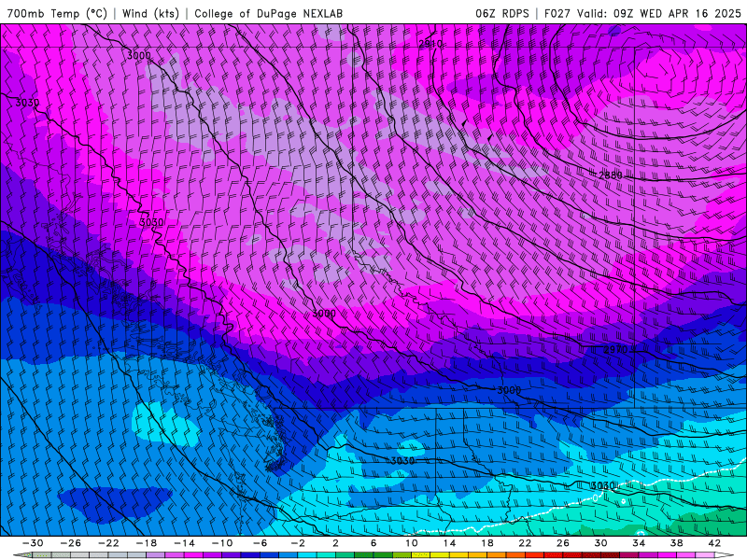Click the 2910 height contour label

click(x=430, y=44)
